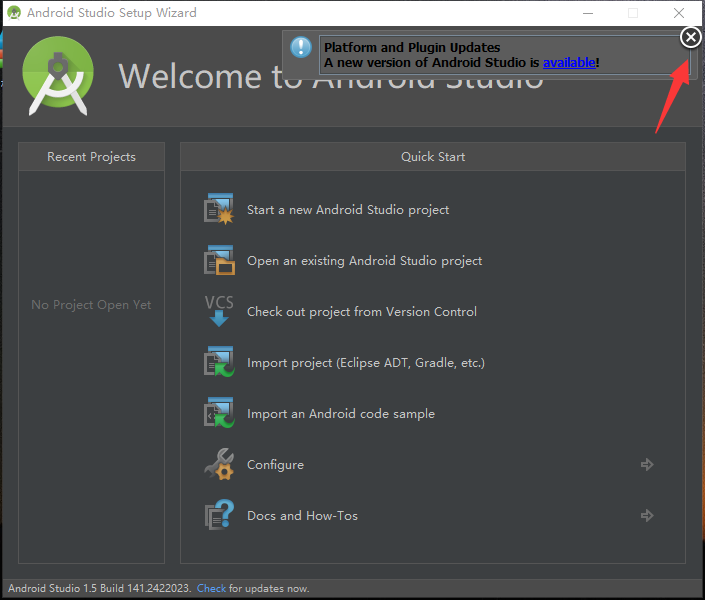Click the Android Studio compass logo

pos(58,76)
